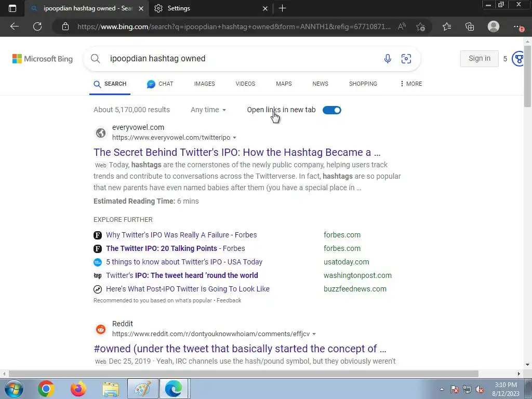Open Microsoft Rewards medal icon

coord(518,59)
